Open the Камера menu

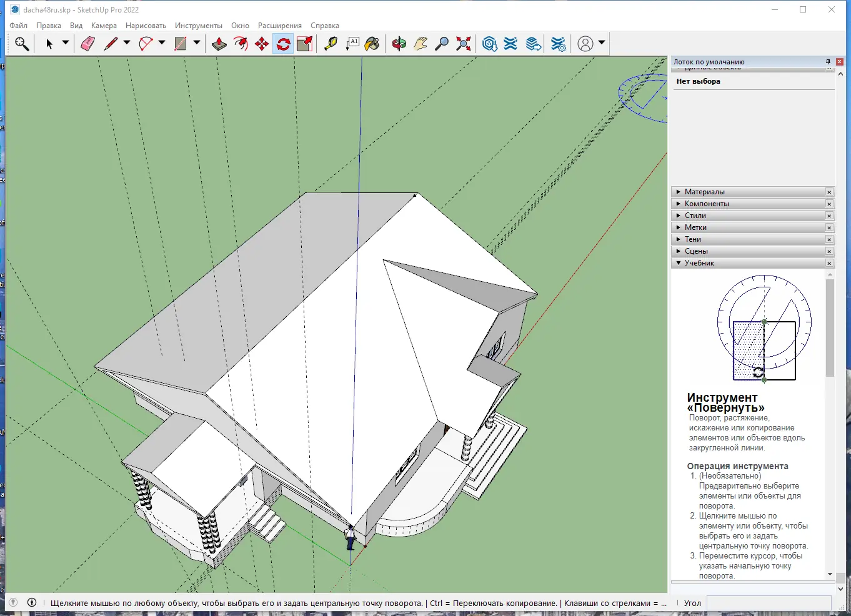click(104, 26)
